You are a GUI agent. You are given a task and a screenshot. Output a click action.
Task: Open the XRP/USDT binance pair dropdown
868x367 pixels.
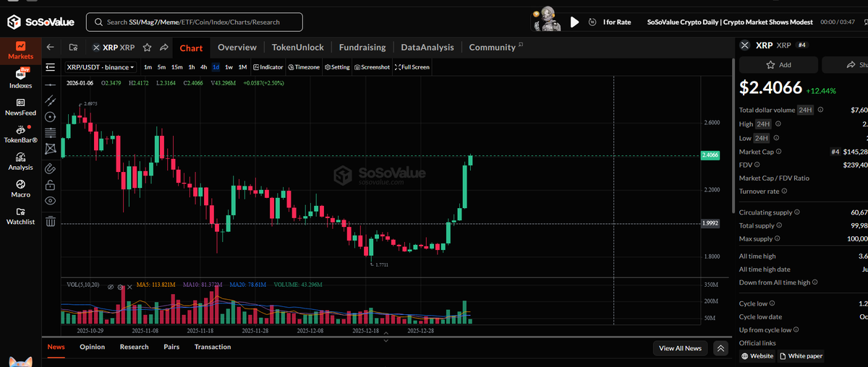coord(100,67)
